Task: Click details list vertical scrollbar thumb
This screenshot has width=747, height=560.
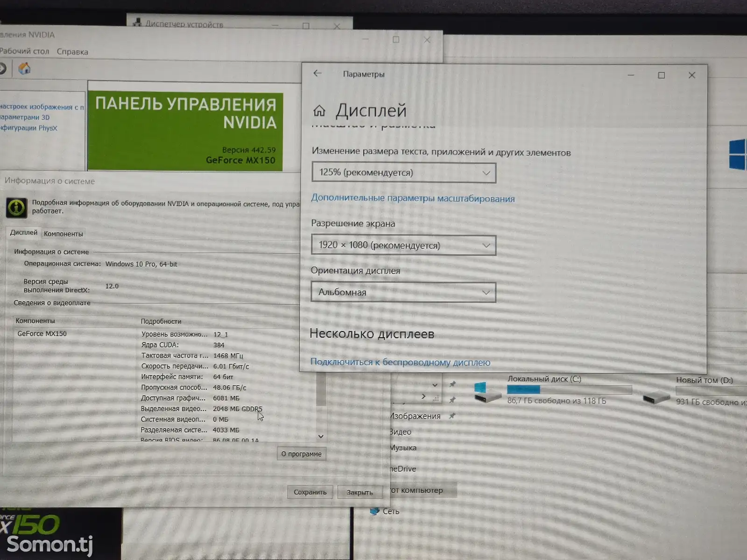Action: coord(321,390)
